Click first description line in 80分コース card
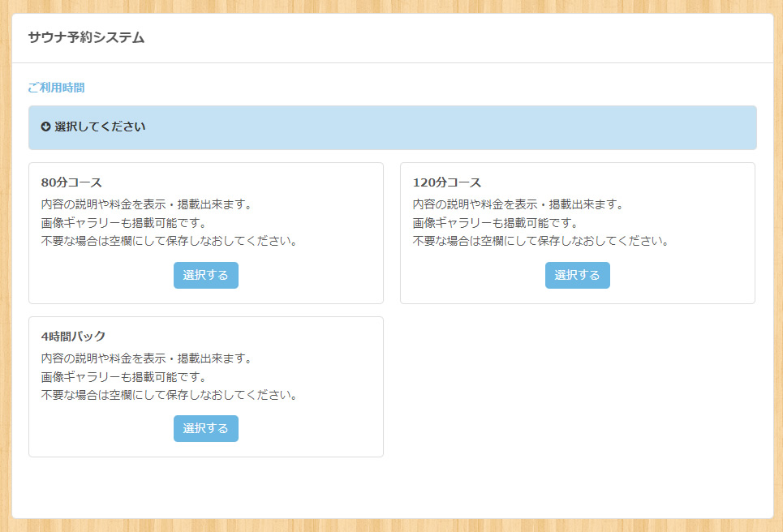Screen dimensions: 783x532 (146, 204)
